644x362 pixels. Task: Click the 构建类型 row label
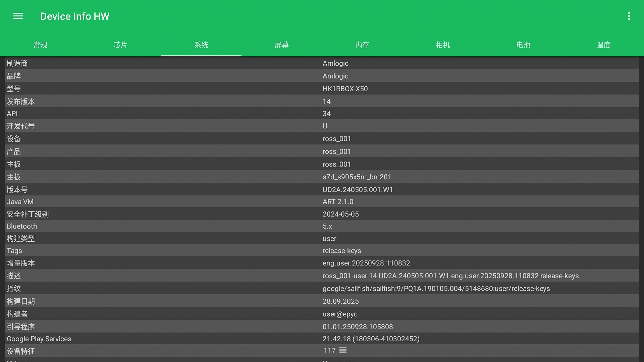(21, 239)
